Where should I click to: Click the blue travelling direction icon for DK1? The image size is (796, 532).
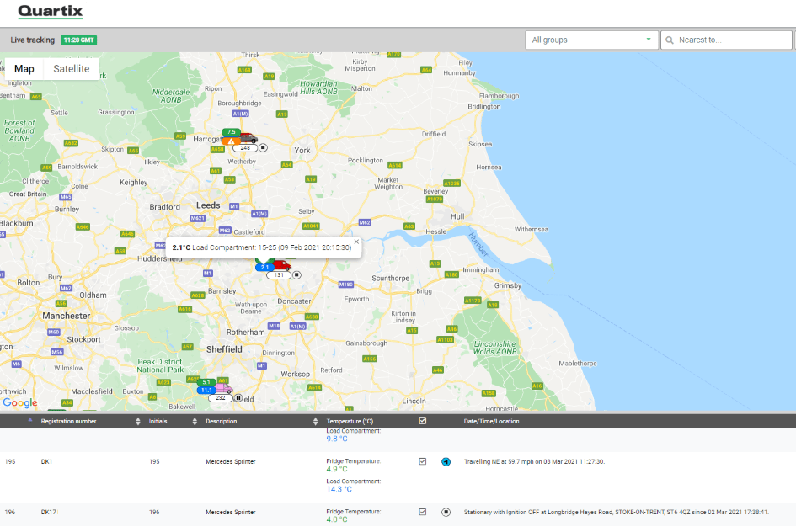(446, 461)
